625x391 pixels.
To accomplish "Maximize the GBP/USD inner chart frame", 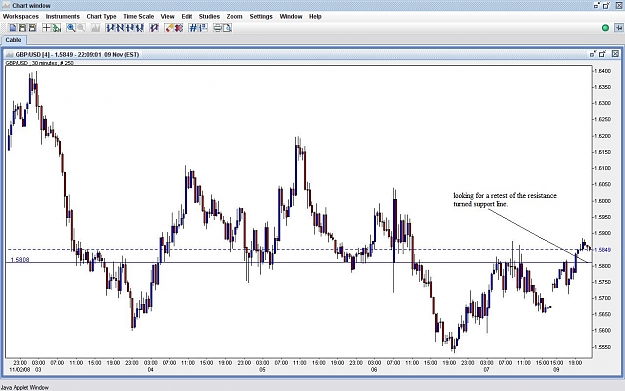I will pos(602,54).
